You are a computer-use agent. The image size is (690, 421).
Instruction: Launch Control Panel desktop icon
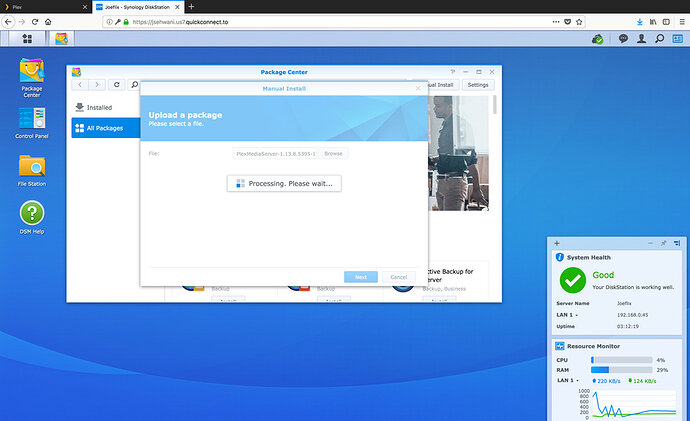point(32,123)
